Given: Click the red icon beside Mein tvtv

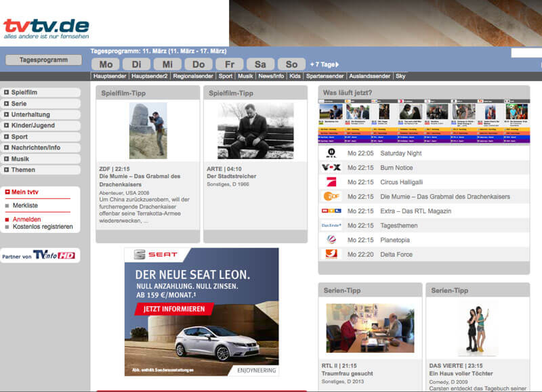Looking at the screenshot, I should pyautogui.click(x=7, y=192).
